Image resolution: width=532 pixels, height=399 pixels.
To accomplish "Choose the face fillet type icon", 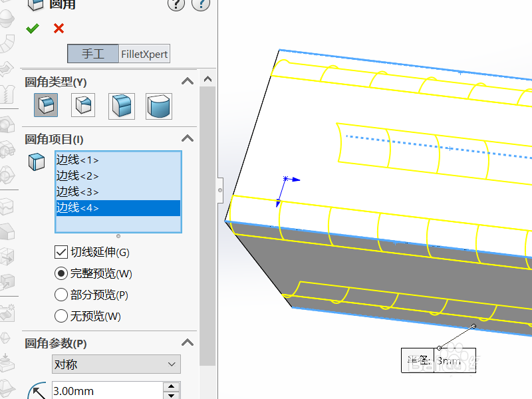I will pos(121,105).
